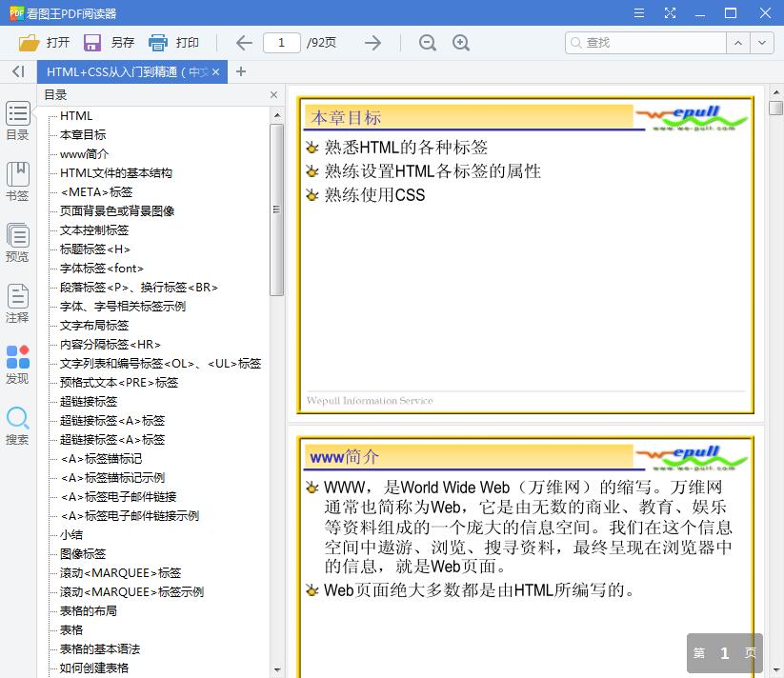Zoom in using the magnifier plus icon
784x678 pixels.
461,42
